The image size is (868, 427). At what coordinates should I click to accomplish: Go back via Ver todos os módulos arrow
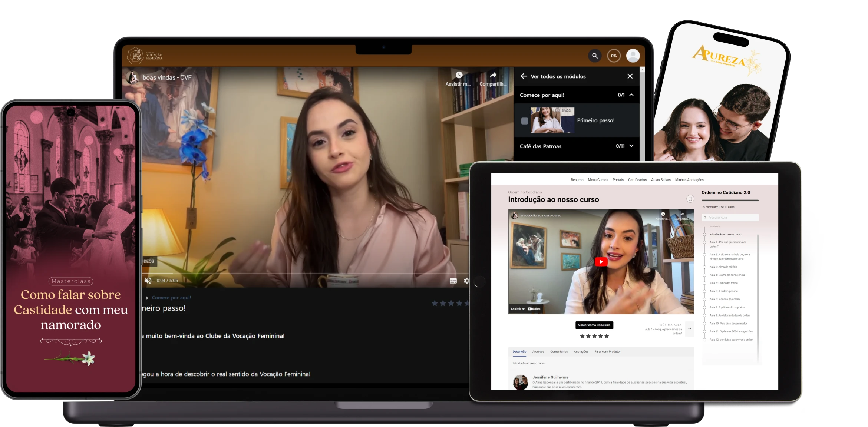coord(524,76)
